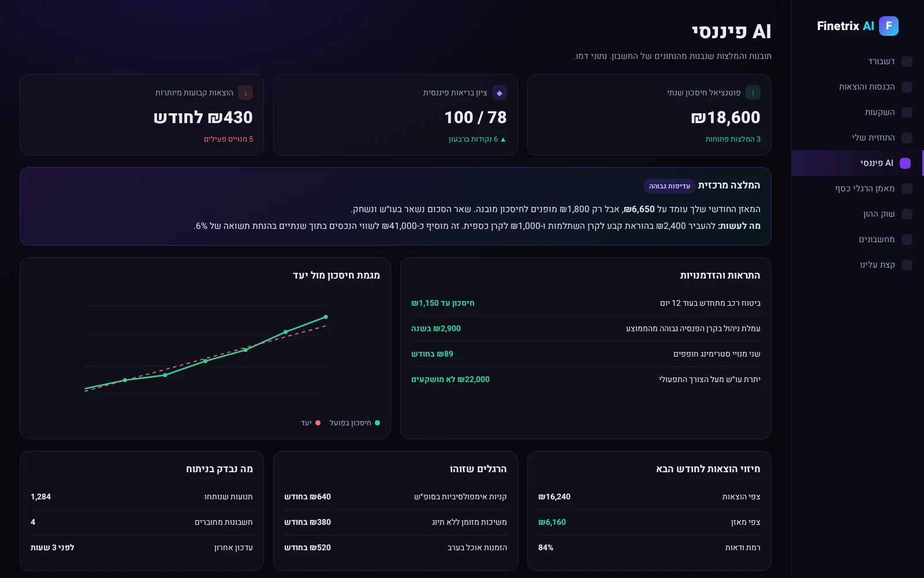924x578 pixels.
Task: Click the sidebar icon beside שוק ההון
Action: (907, 214)
